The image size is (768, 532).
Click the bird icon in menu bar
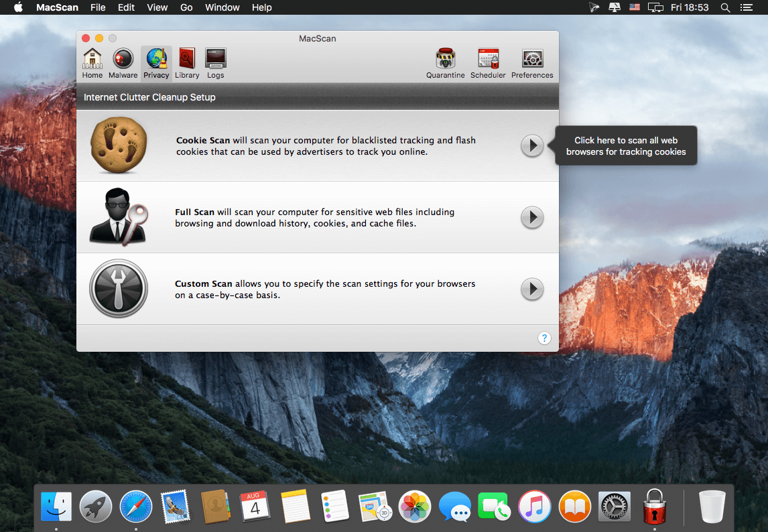[x=594, y=7]
